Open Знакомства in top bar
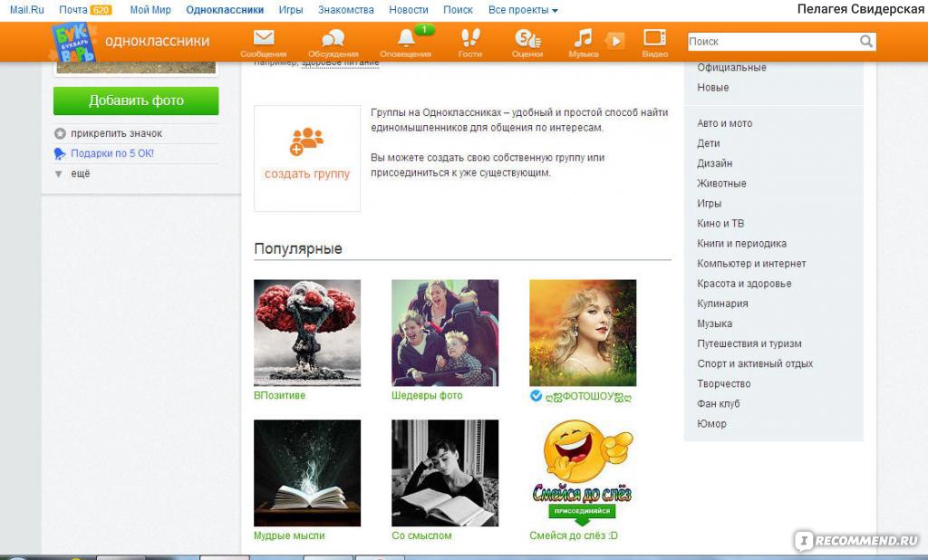This screenshot has width=928, height=560. click(x=346, y=10)
